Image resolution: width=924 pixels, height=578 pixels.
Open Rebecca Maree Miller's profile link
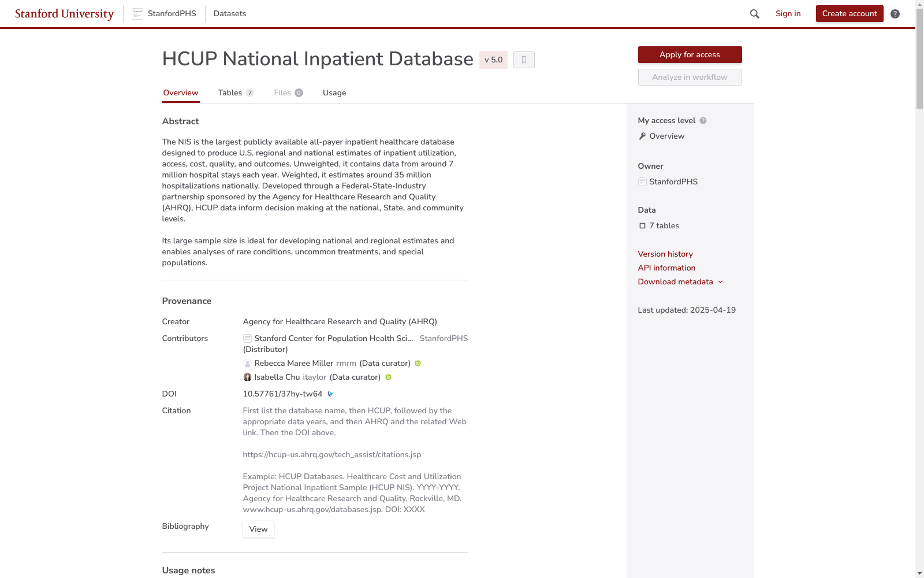point(294,364)
